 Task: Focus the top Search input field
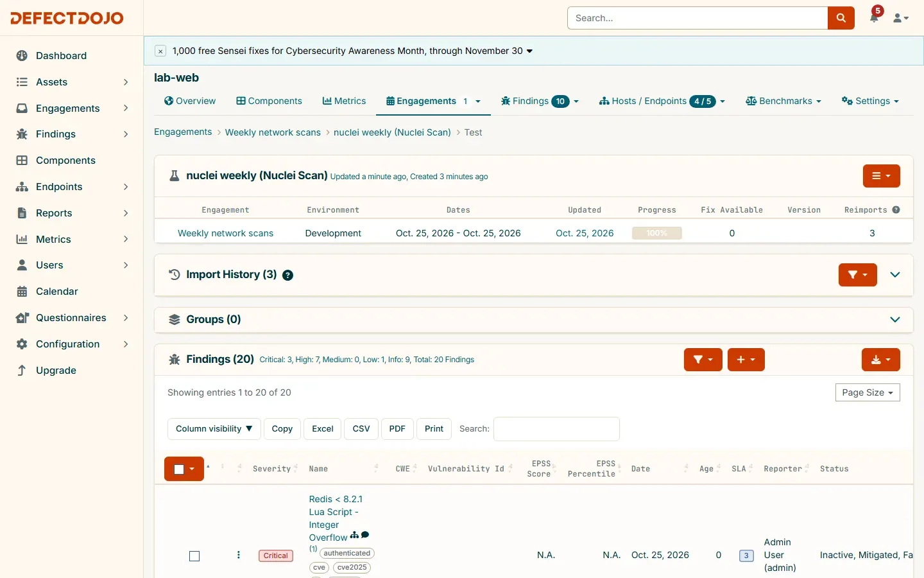click(x=697, y=18)
